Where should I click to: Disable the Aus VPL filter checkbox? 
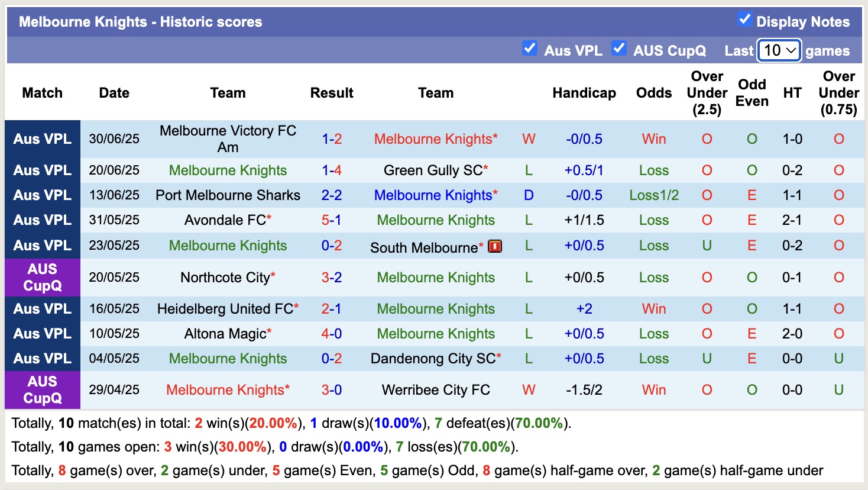530,48
